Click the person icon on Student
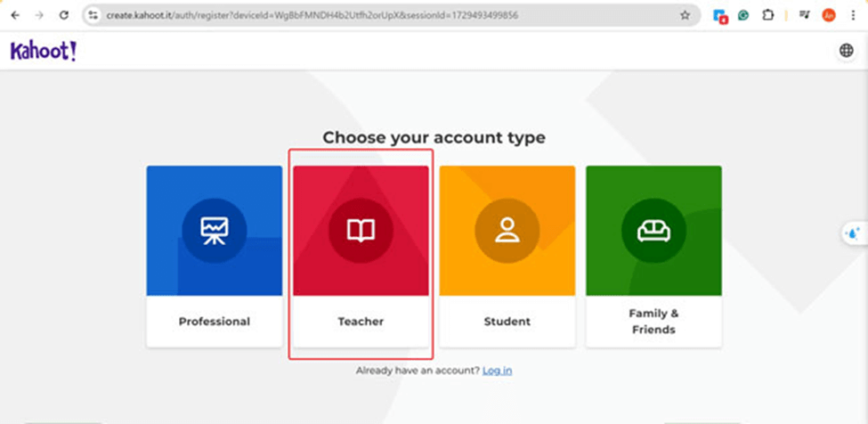The image size is (868, 424). pyautogui.click(x=507, y=231)
